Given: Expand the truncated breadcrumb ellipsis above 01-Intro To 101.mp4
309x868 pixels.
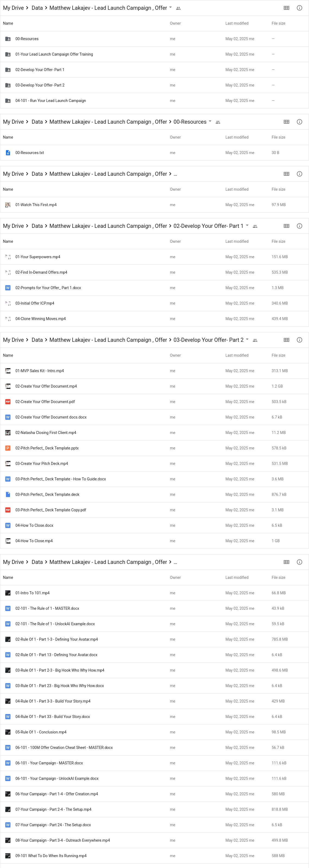Looking at the screenshot, I should pos(175,562).
